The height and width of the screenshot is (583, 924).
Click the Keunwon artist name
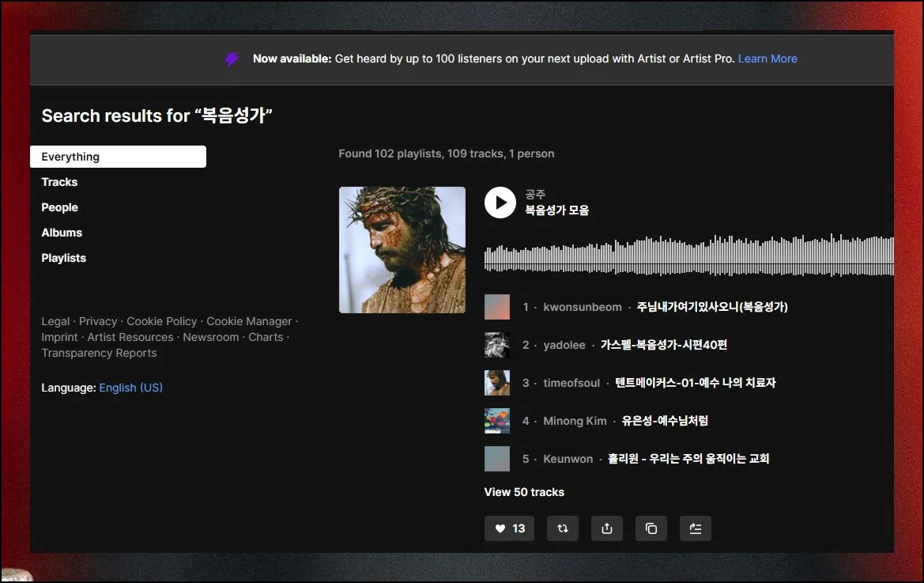click(568, 459)
